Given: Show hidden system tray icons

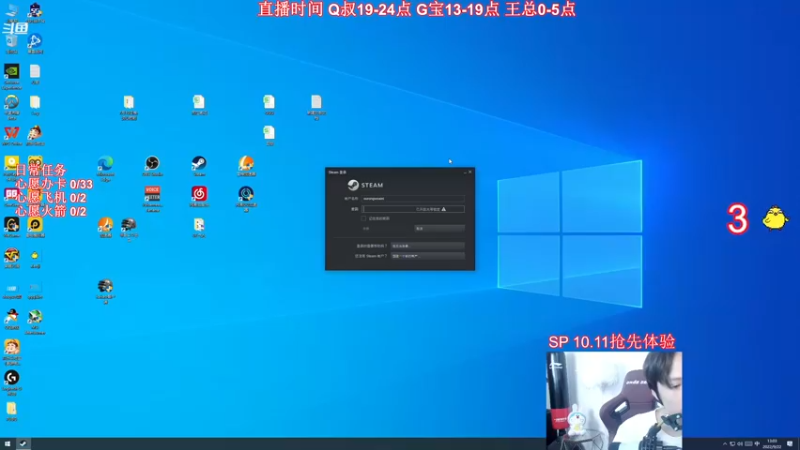Looking at the screenshot, I should pyautogui.click(x=724, y=444).
